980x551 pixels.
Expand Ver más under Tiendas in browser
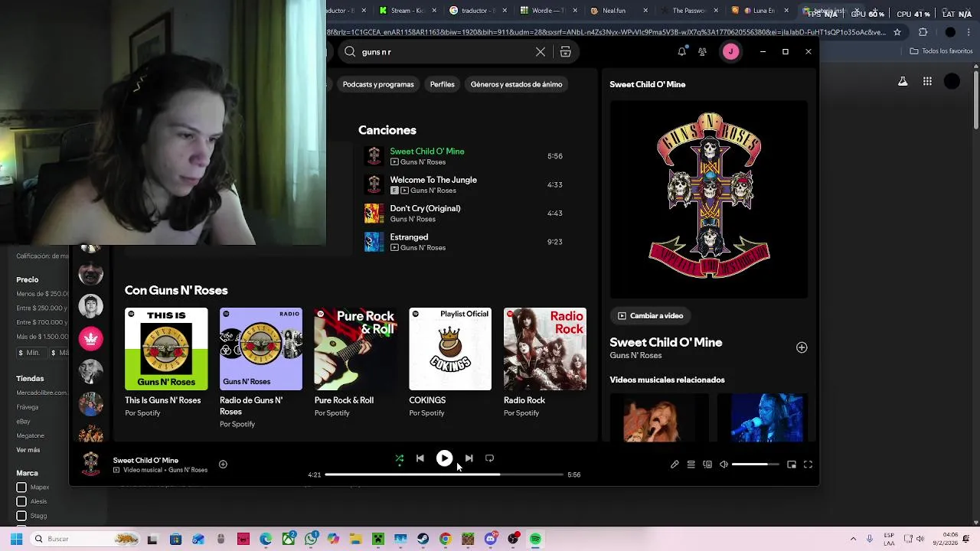point(28,450)
